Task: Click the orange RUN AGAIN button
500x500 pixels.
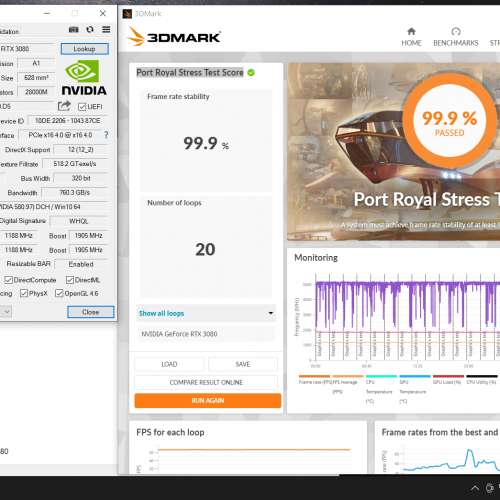Action: (208, 400)
